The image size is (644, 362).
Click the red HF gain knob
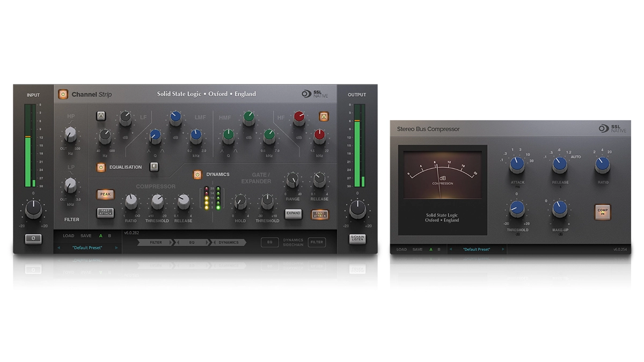point(299,119)
